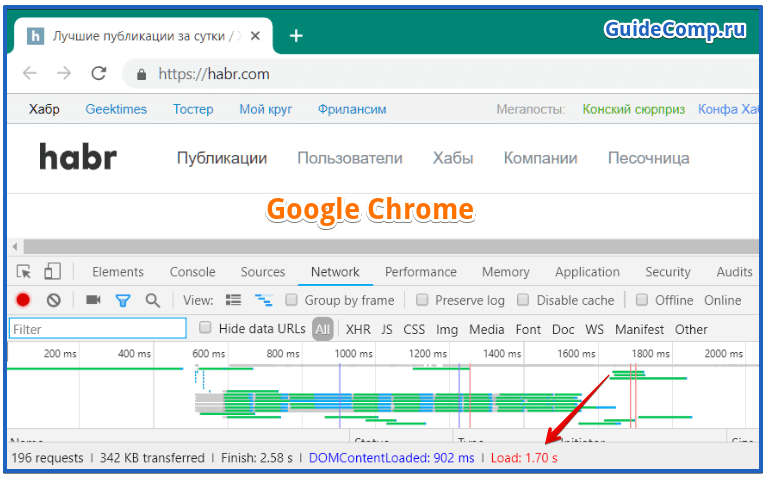
Task: Open the Geektimes link
Action: click(116, 109)
